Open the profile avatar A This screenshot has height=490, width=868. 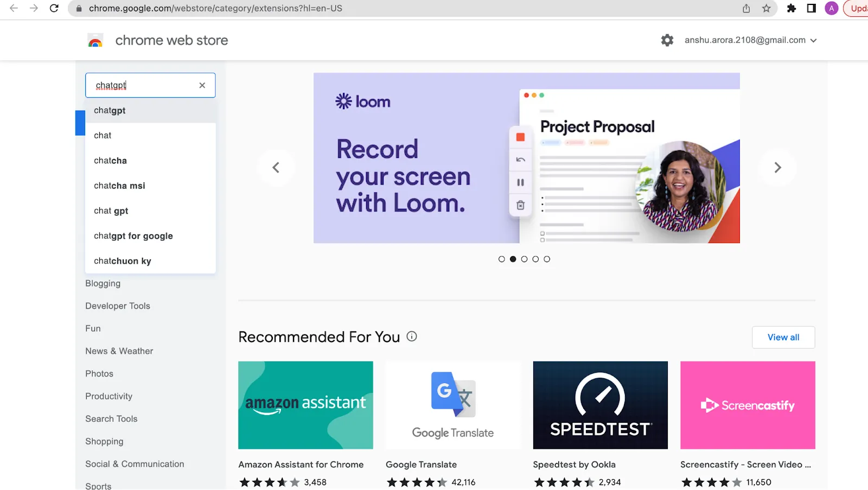pyautogui.click(x=831, y=8)
